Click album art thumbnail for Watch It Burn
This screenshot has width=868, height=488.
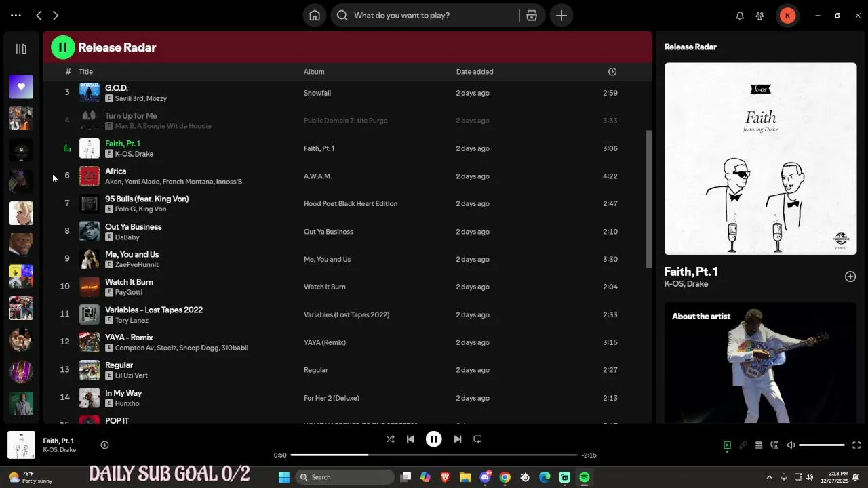[90, 287]
